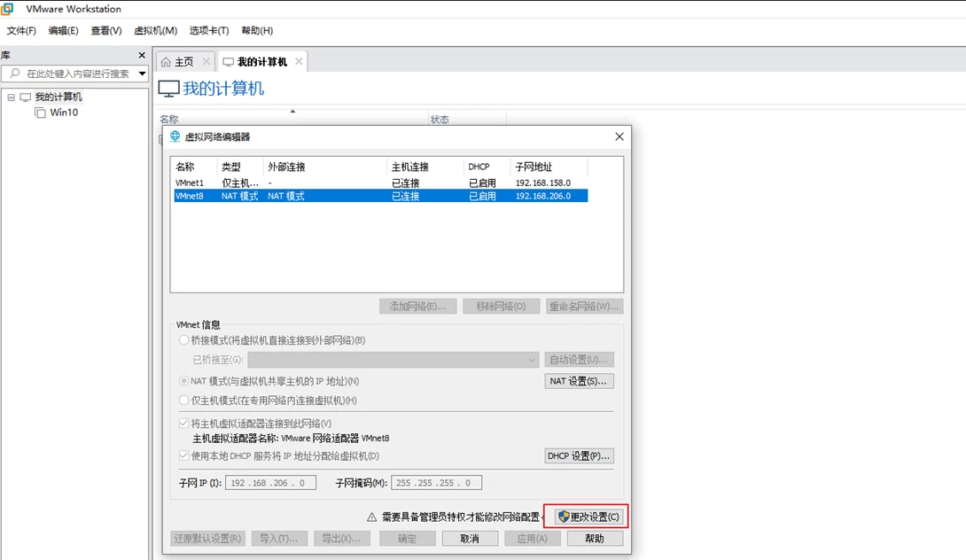The width and height of the screenshot is (966, 560).
Task: Open DHCP 设置(P)... dialog
Action: pos(579,455)
